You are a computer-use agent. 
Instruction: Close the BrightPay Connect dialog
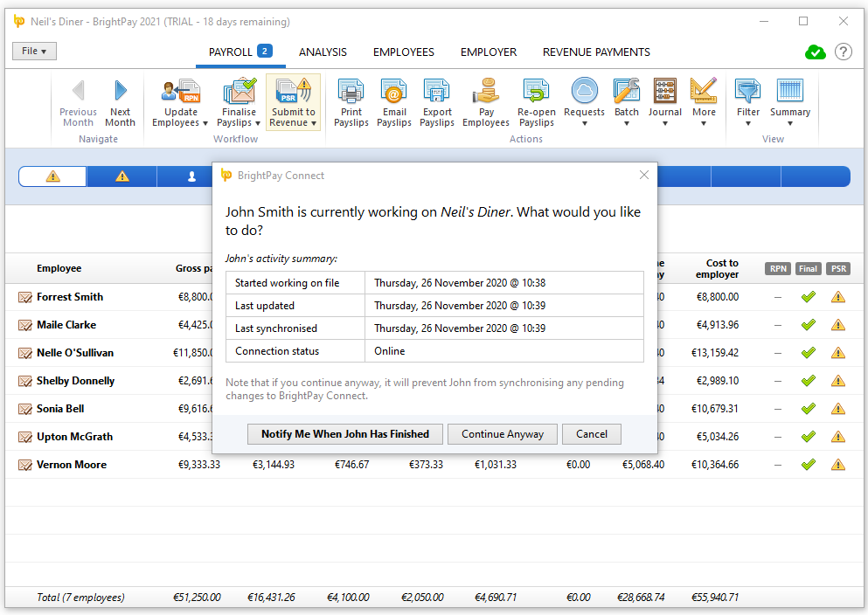point(644,175)
